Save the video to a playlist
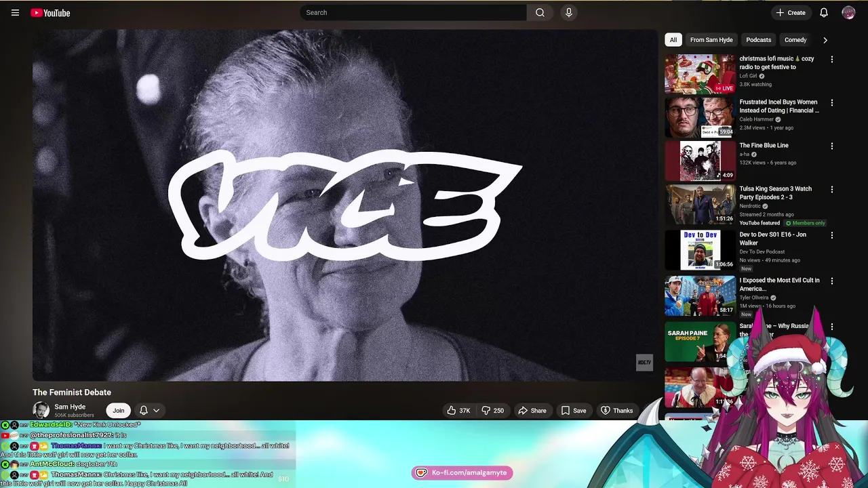 [x=574, y=410]
